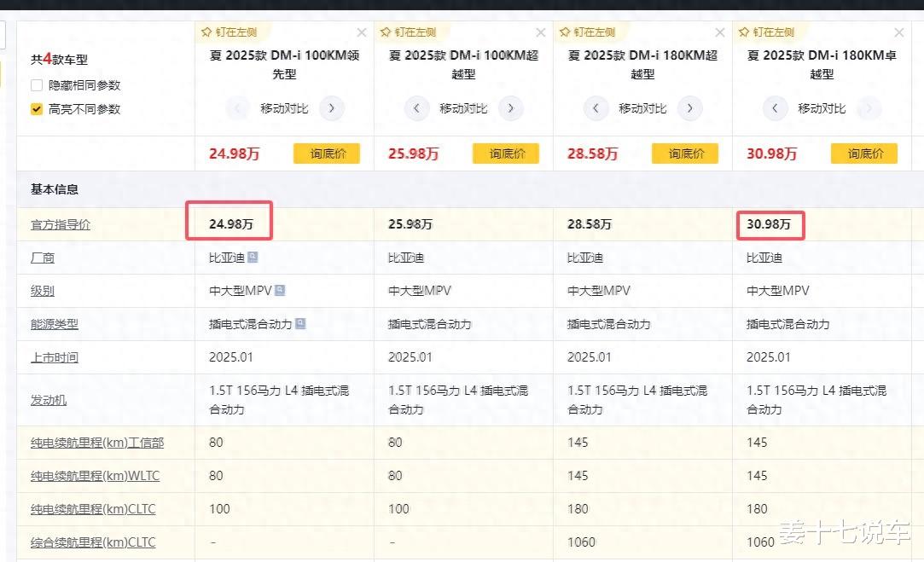This screenshot has height=562, width=924.
Task: Move 100KM领先型 column right
Action: 332,108
